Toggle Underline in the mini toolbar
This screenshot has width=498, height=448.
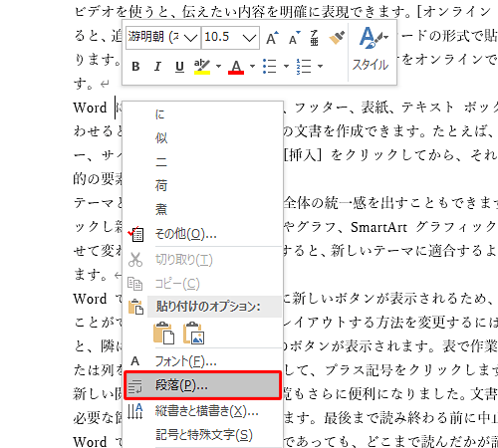click(x=179, y=67)
